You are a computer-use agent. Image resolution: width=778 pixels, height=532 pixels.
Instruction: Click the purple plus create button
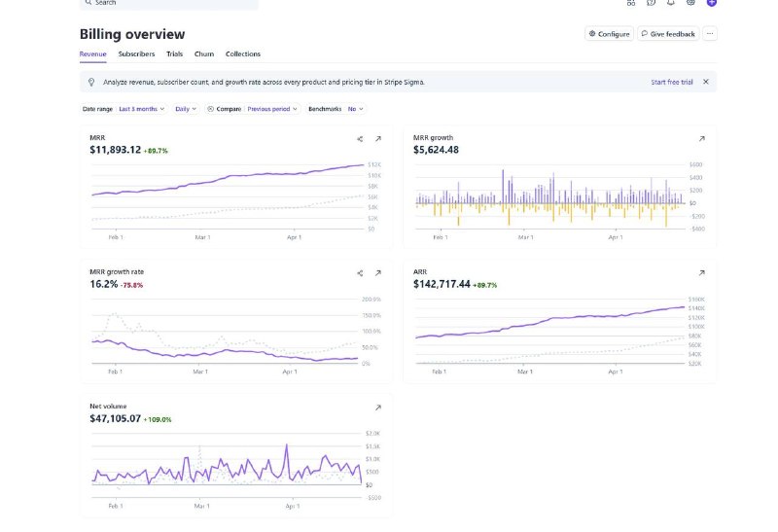click(712, 3)
